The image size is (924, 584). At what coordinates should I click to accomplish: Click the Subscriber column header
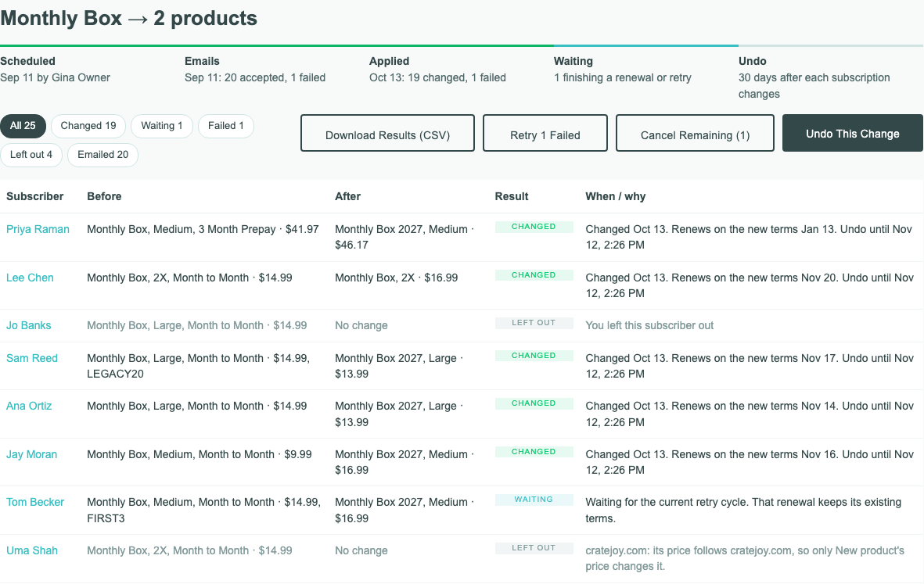[x=34, y=197]
